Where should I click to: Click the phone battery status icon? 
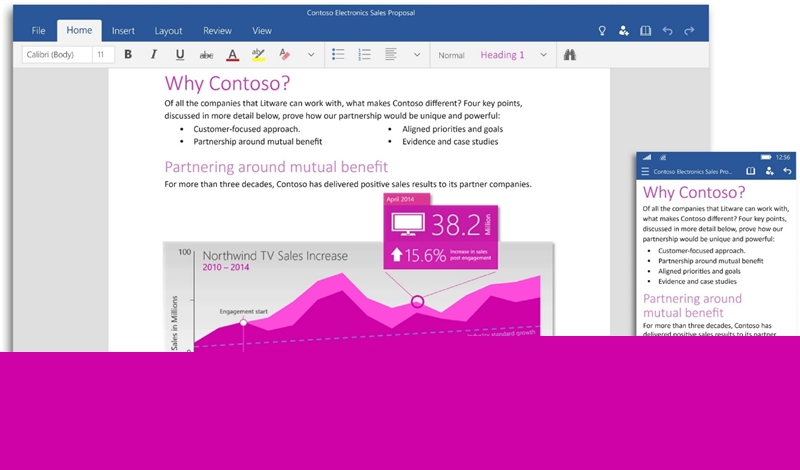click(766, 157)
